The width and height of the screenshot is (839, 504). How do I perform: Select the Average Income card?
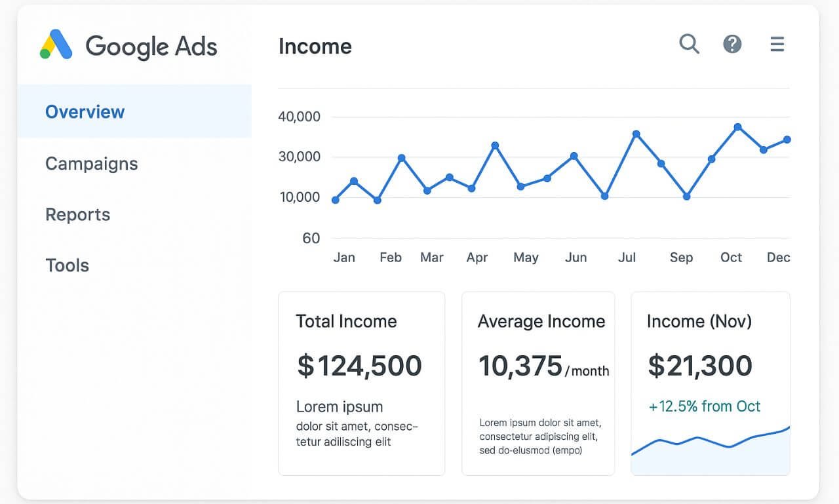pyautogui.click(x=538, y=383)
